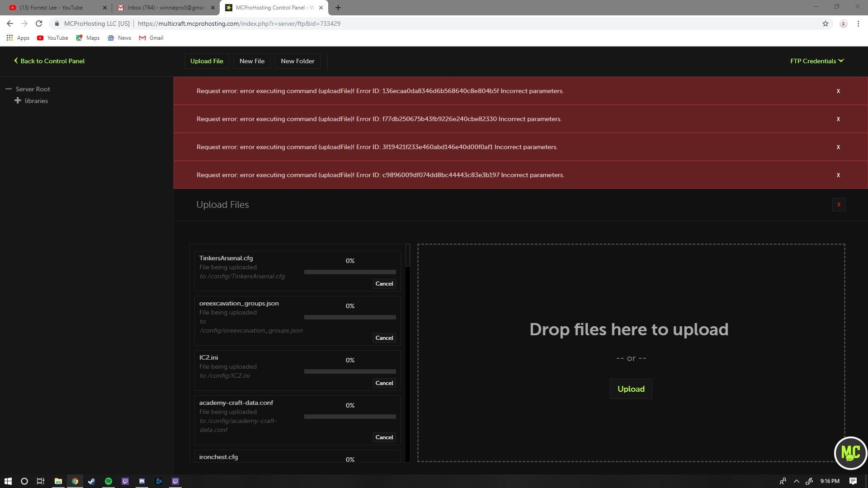Screen dimensions: 868x488
Task: Switch to Chrome in the taskbar
Action: [75, 481]
